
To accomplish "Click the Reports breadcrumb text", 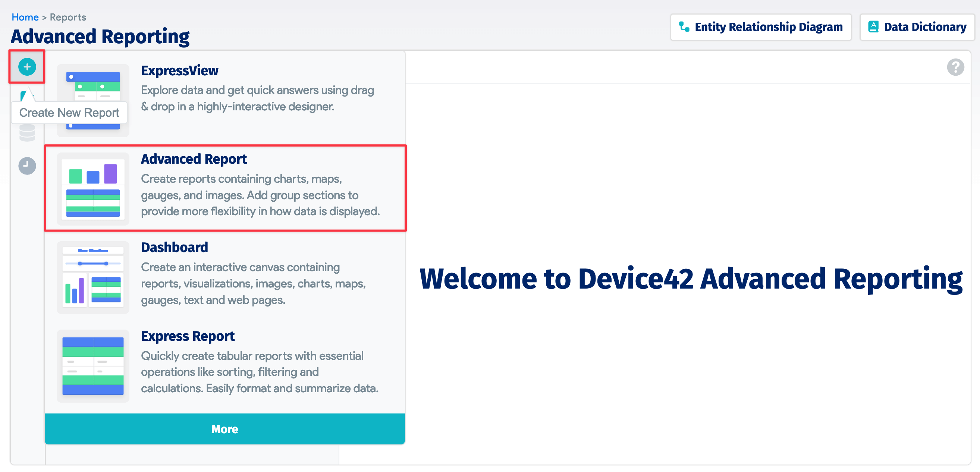I will pos(68,17).
